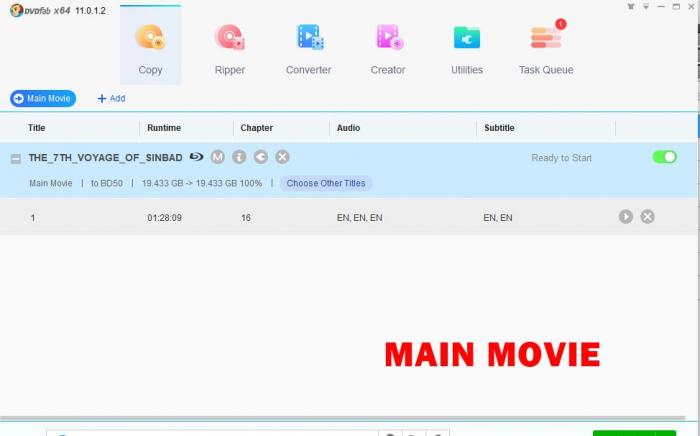Minimize the DVDFab window

pos(661,7)
